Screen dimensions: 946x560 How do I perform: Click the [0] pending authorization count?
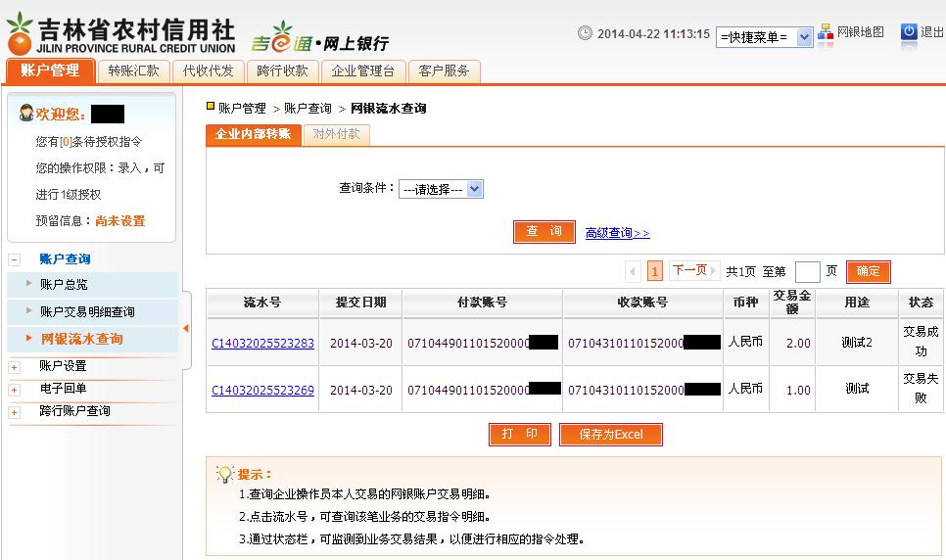66,142
